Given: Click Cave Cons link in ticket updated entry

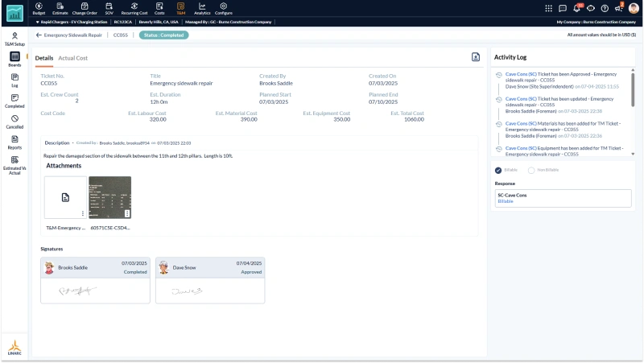Looking at the screenshot, I should coord(521,99).
